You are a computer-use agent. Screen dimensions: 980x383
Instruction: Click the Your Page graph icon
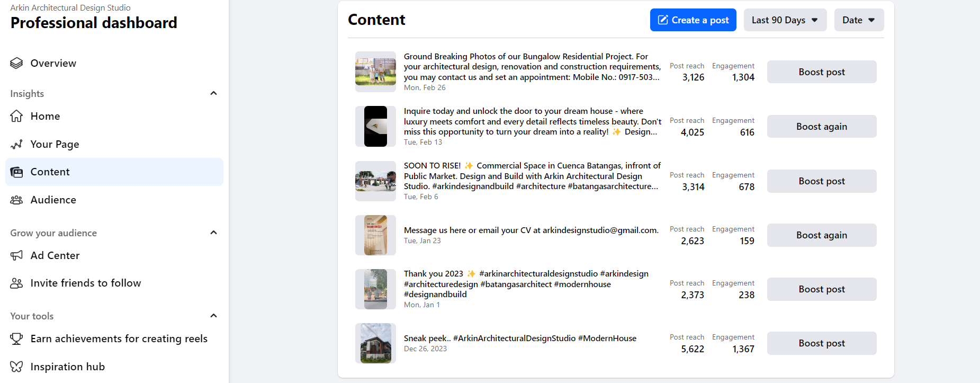point(16,144)
